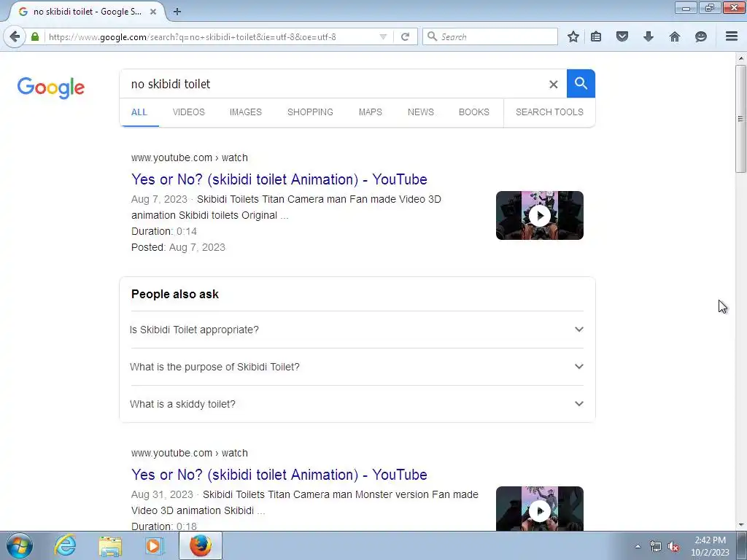
Task: Open the clock showing 2:42 PM
Action: (x=710, y=546)
